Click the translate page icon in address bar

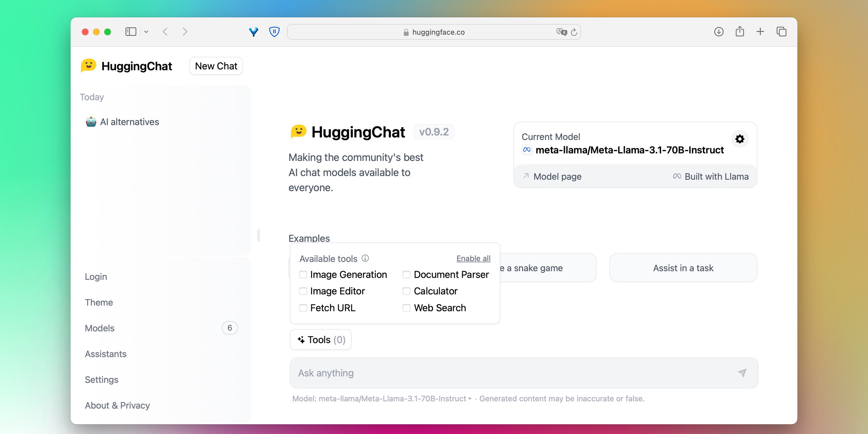(561, 32)
